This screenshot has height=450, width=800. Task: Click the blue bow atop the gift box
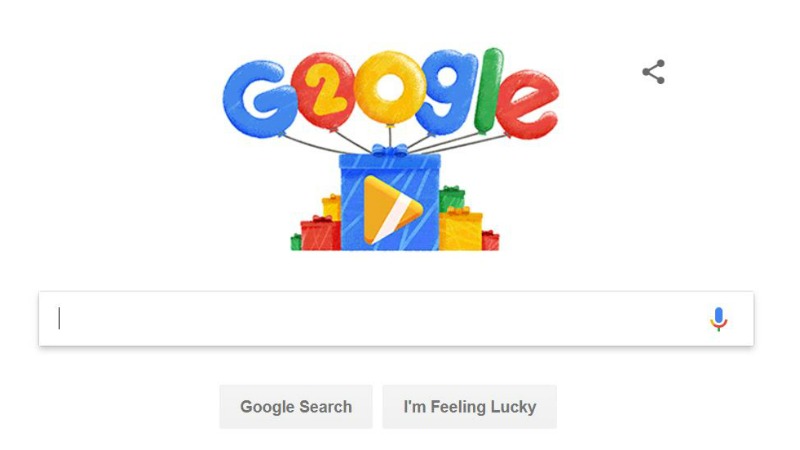(390, 150)
